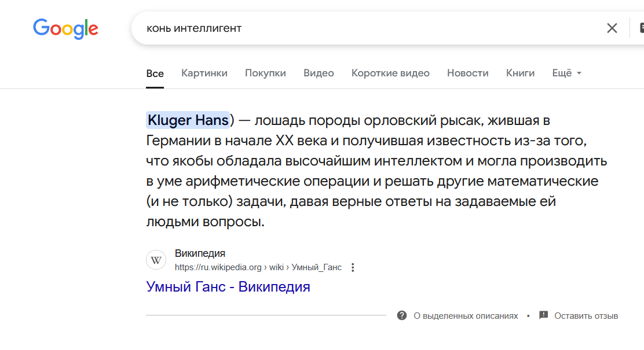The image size is (644, 350).
Task: Open Умный Ганс - Википедия link
Action: [228, 286]
